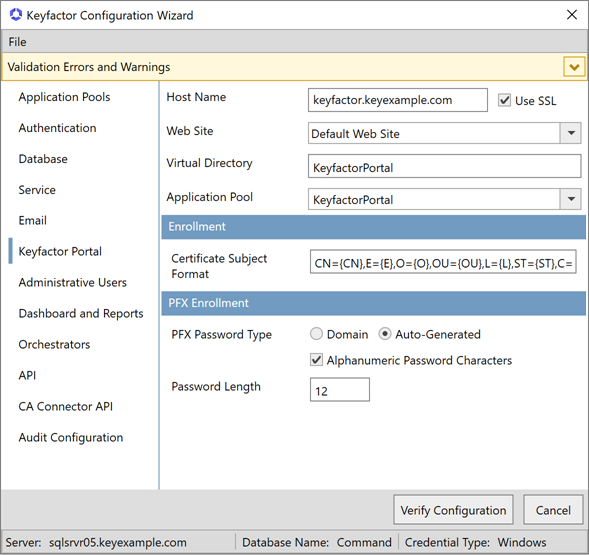Open the Application Pool dropdown arrow

click(x=571, y=199)
